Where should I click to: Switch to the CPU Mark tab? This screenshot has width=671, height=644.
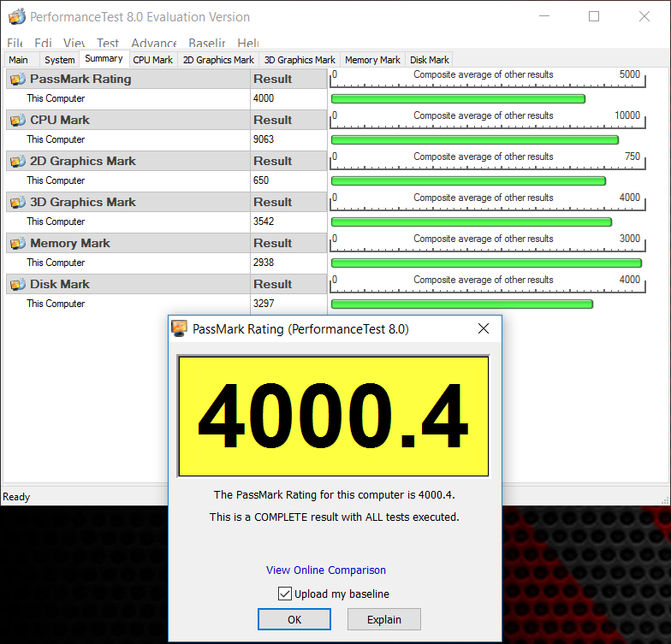pos(152,60)
